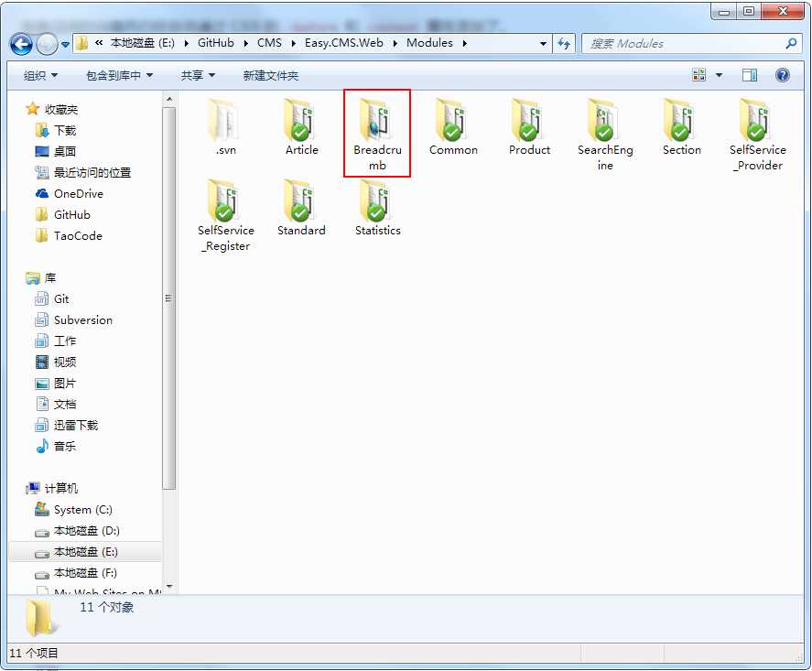Open the 包含到库中 dropdown
This screenshot has width=812, height=671.
pos(119,76)
